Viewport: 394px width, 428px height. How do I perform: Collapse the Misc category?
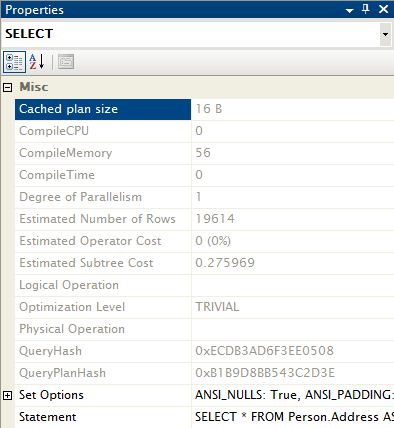tap(7, 87)
